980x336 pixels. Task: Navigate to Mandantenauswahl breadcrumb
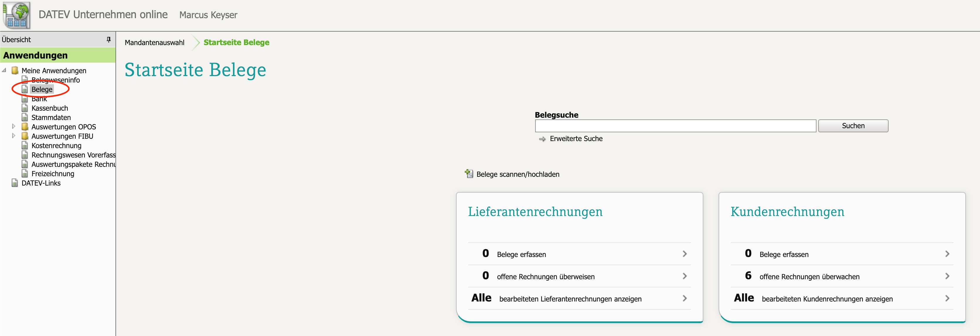pyautogui.click(x=154, y=42)
